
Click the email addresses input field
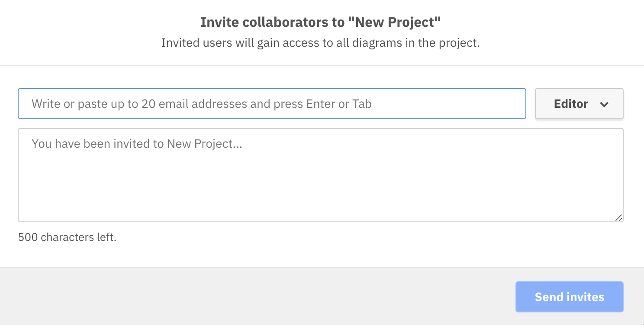(x=272, y=104)
